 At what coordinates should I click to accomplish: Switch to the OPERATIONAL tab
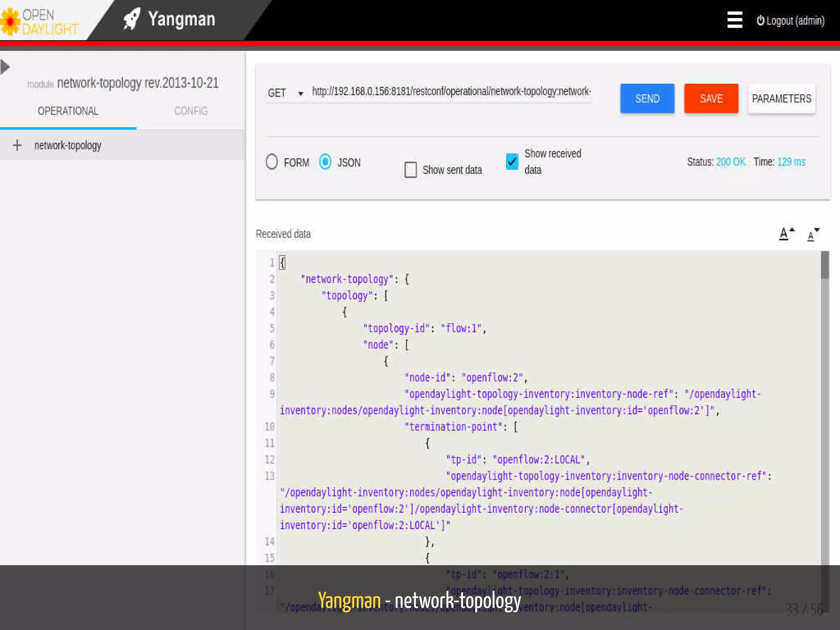tap(68, 111)
